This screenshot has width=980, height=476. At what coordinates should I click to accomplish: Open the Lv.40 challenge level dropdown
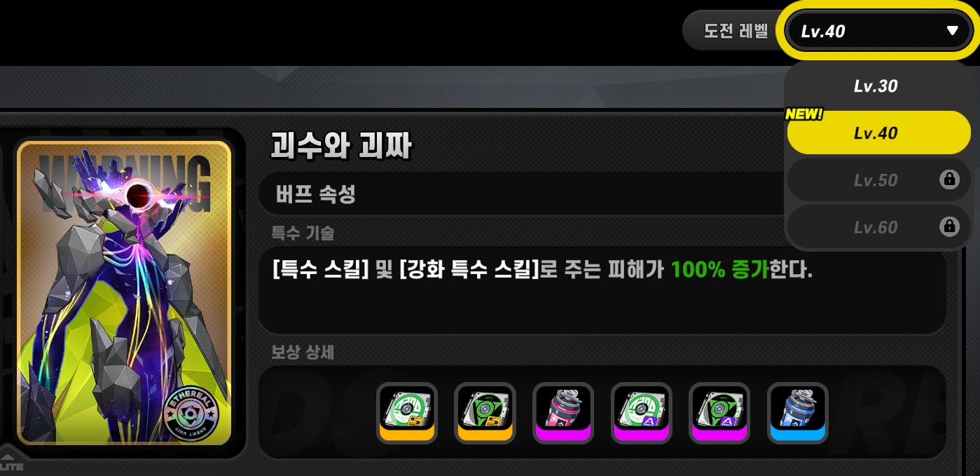click(x=878, y=31)
